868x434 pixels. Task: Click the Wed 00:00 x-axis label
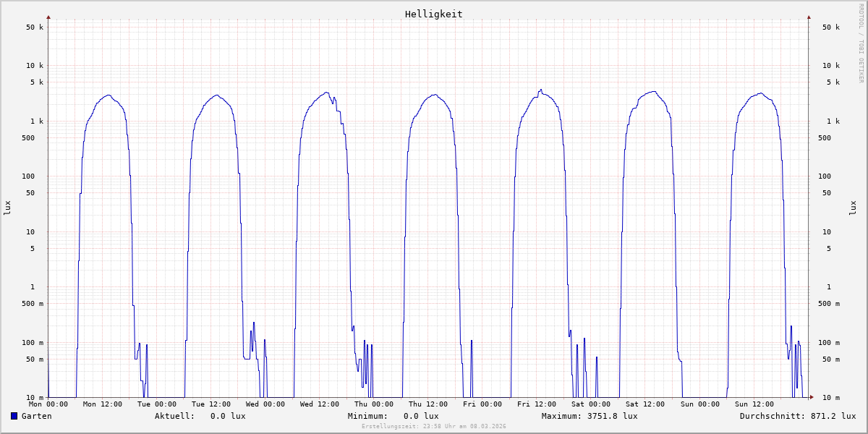pyautogui.click(x=265, y=404)
